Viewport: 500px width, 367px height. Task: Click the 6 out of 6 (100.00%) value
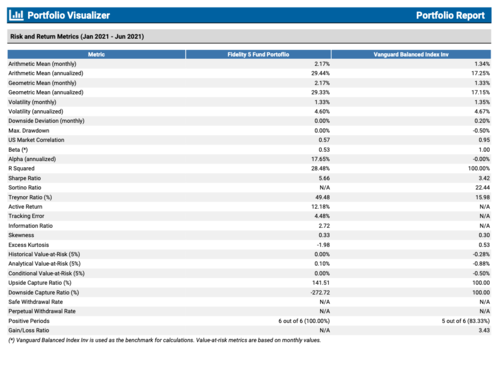tap(304, 321)
